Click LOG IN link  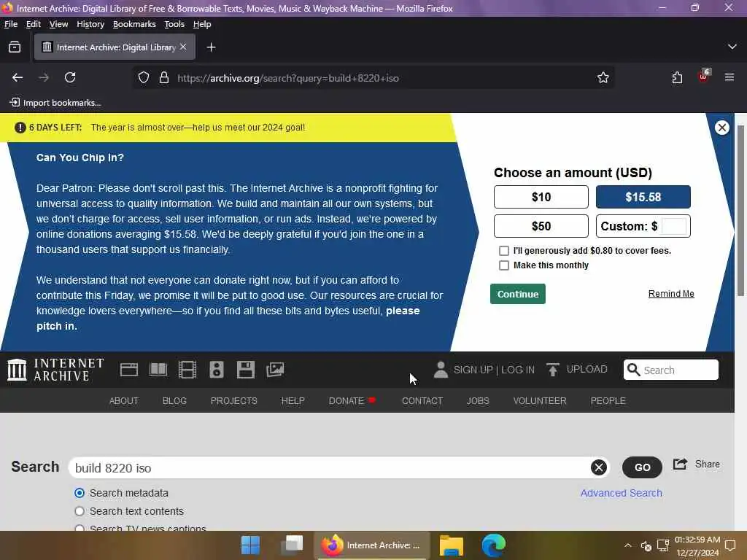[x=518, y=370]
